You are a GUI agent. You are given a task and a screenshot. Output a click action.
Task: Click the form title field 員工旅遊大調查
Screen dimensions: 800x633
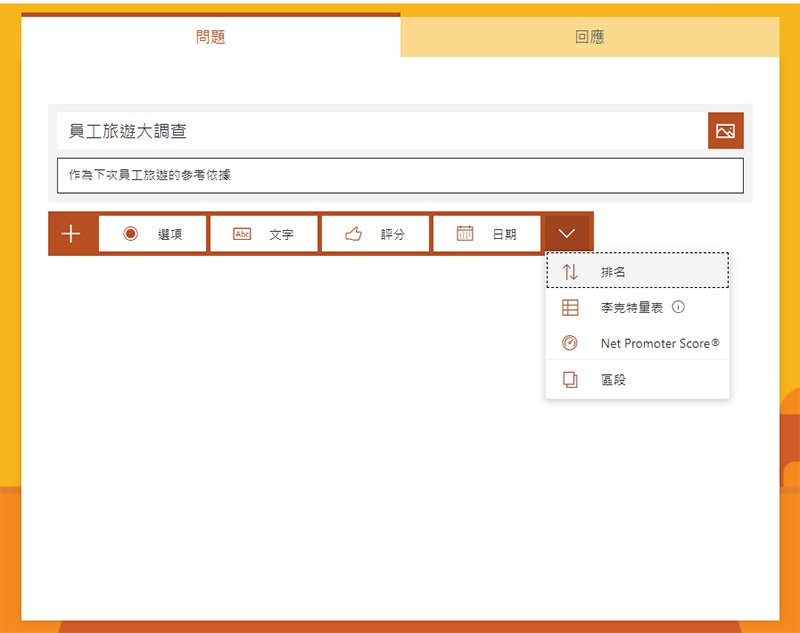tap(380, 131)
